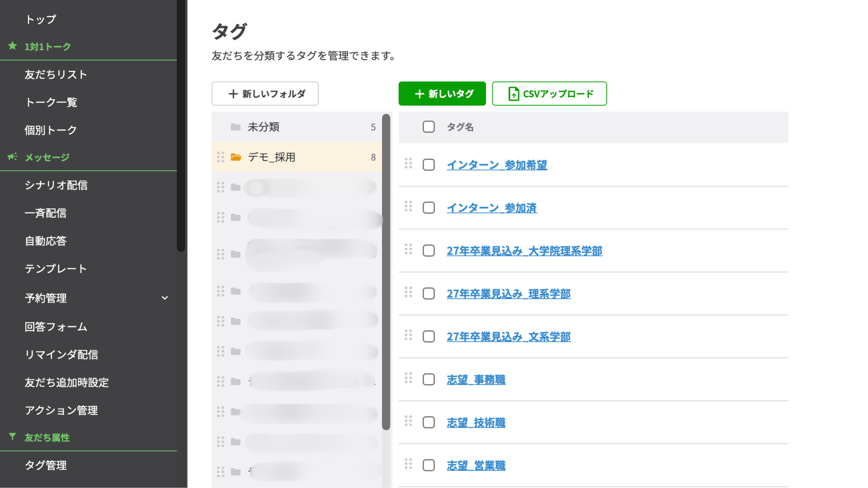Viewport: 868px width, 488px height.
Task: Select the checkbox for 志望_事務職
Action: tap(429, 380)
